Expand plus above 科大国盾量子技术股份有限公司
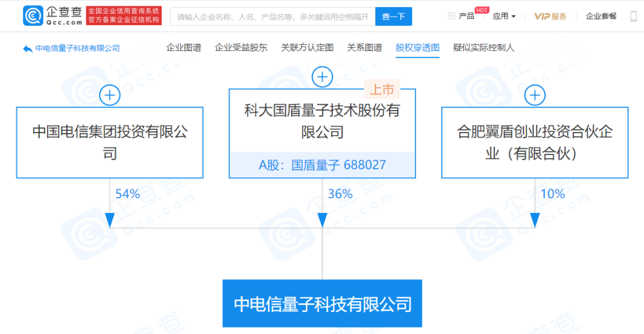This screenshot has height=334, width=644. (323, 77)
